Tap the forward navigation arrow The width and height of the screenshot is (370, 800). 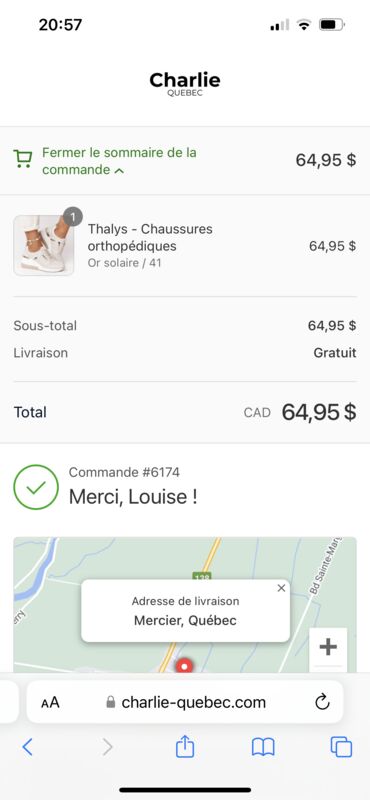[x=107, y=747]
